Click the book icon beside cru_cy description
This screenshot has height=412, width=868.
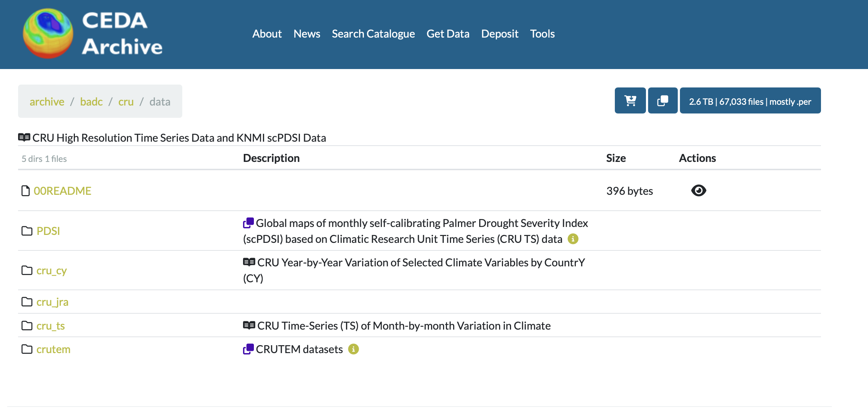click(x=249, y=262)
